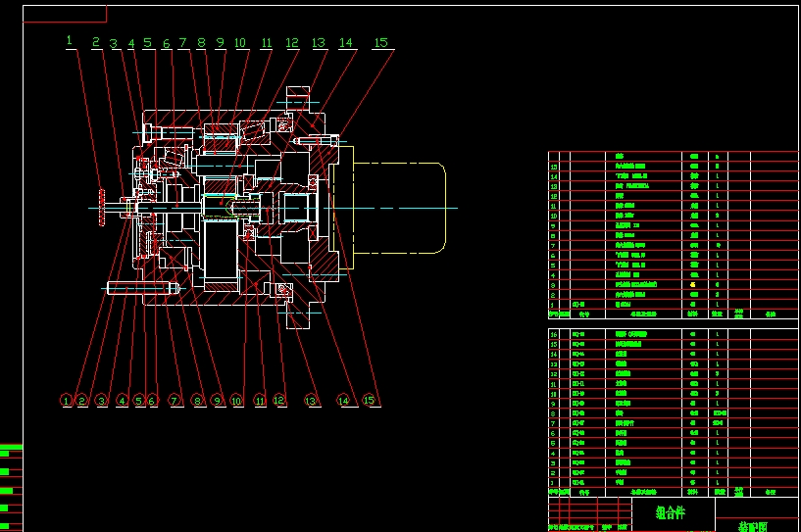Click the 组合件 title block text
This screenshot has width=801, height=532.
coord(671,511)
